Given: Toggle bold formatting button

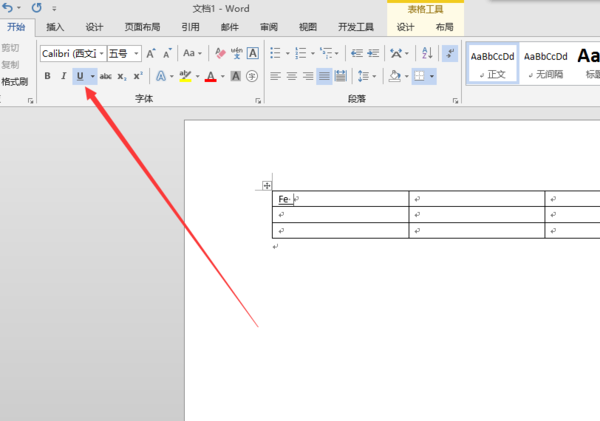Looking at the screenshot, I should click(47, 76).
